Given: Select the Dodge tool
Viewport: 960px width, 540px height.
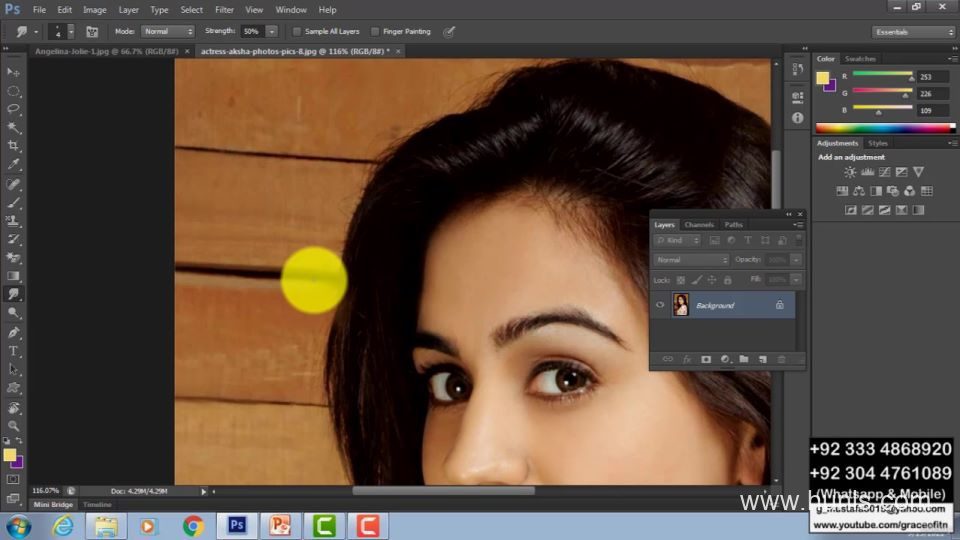Looking at the screenshot, I should click(x=13, y=313).
